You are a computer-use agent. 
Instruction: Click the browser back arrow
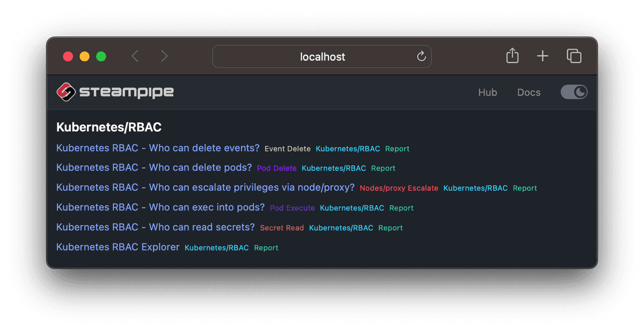pyautogui.click(x=135, y=56)
